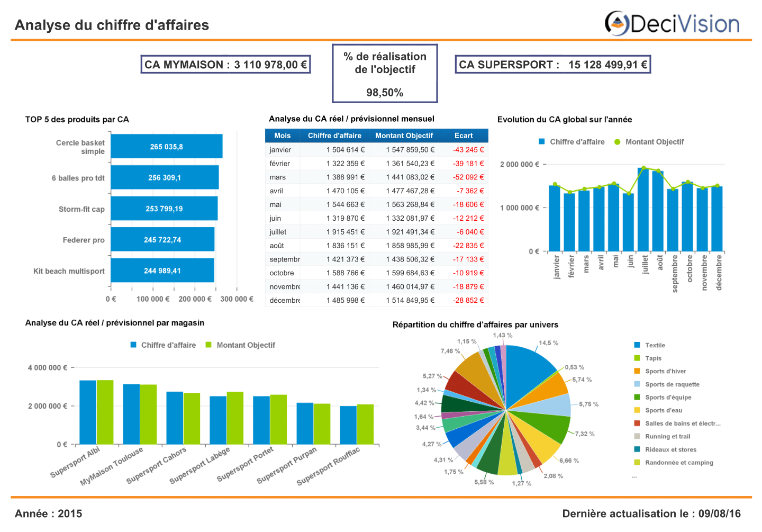Click Supersport Albi objectif green bar

(105, 412)
